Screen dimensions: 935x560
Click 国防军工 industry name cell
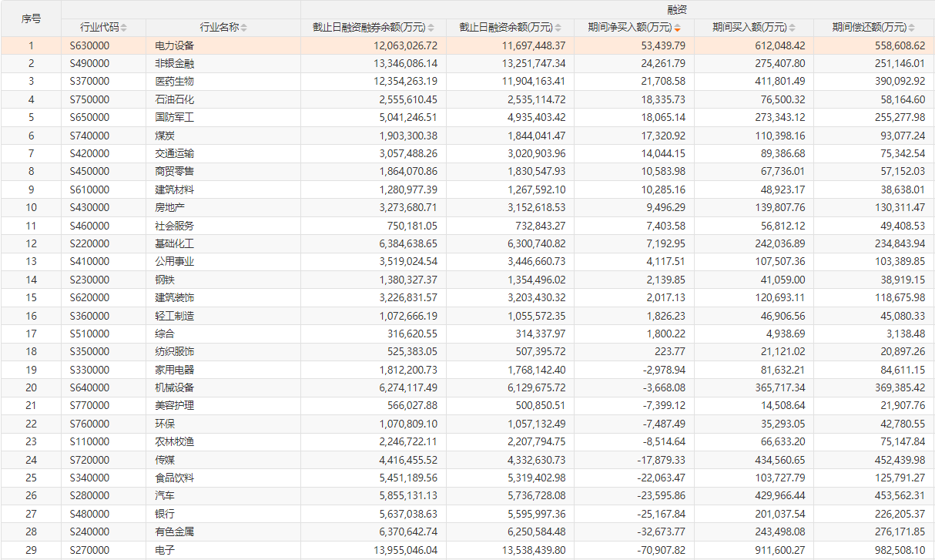pos(174,118)
